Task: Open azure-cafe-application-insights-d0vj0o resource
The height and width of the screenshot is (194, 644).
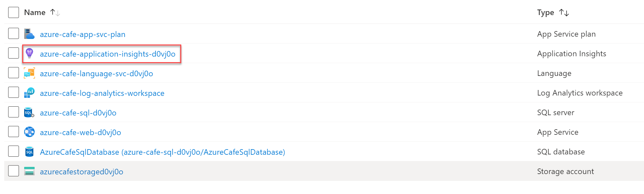Action: (107, 54)
